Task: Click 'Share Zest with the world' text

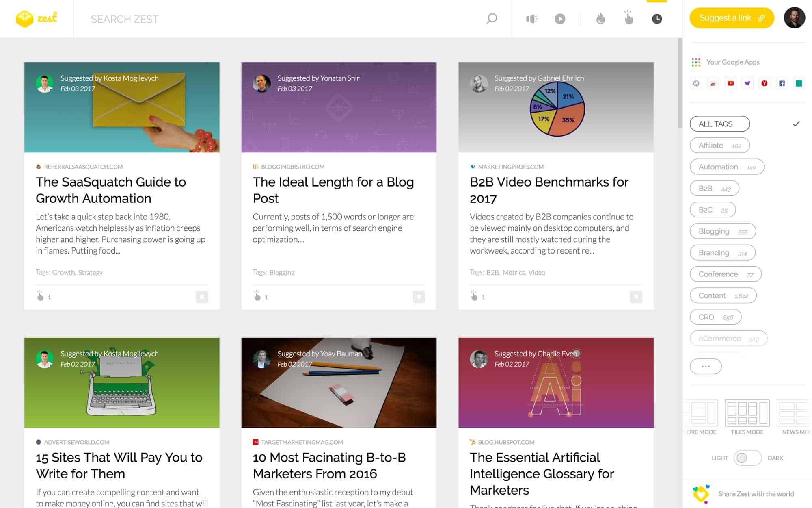Action: click(756, 494)
